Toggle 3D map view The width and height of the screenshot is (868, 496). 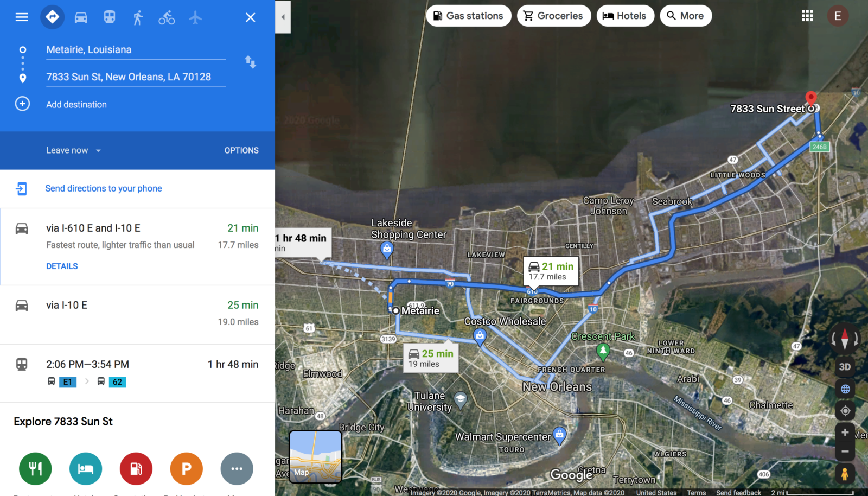pyautogui.click(x=845, y=367)
